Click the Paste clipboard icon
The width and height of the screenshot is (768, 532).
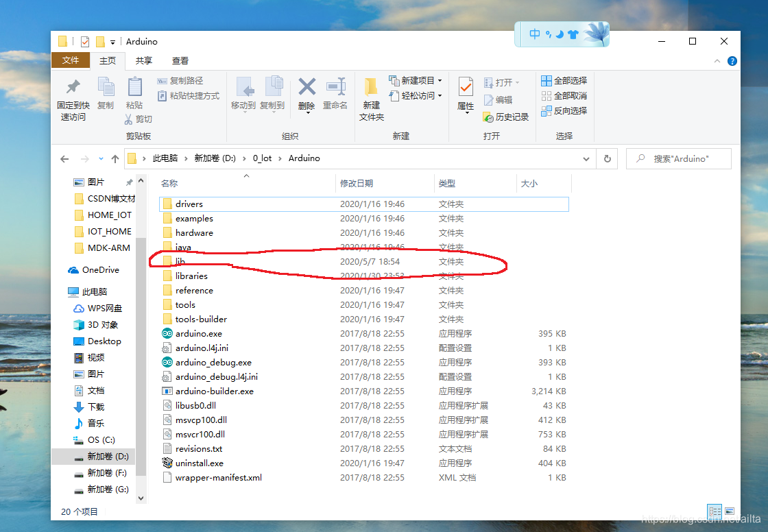click(134, 86)
